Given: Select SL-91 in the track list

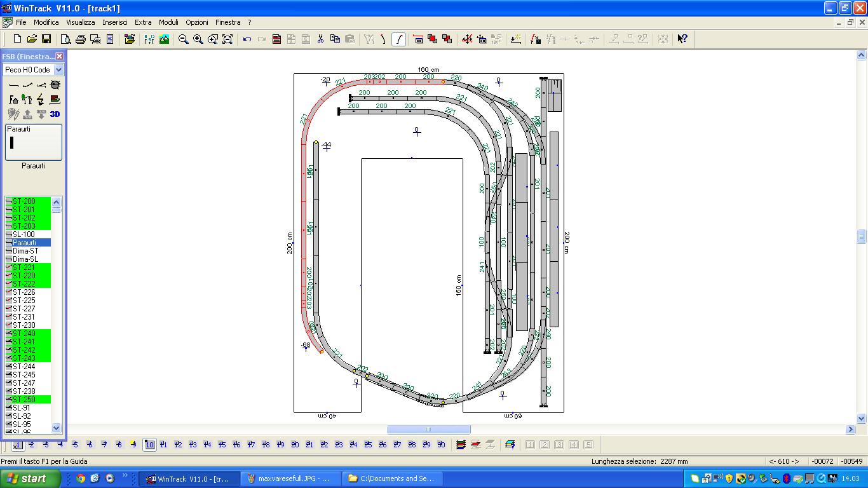Looking at the screenshot, I should pyautogui.click(x=28, y=408).
